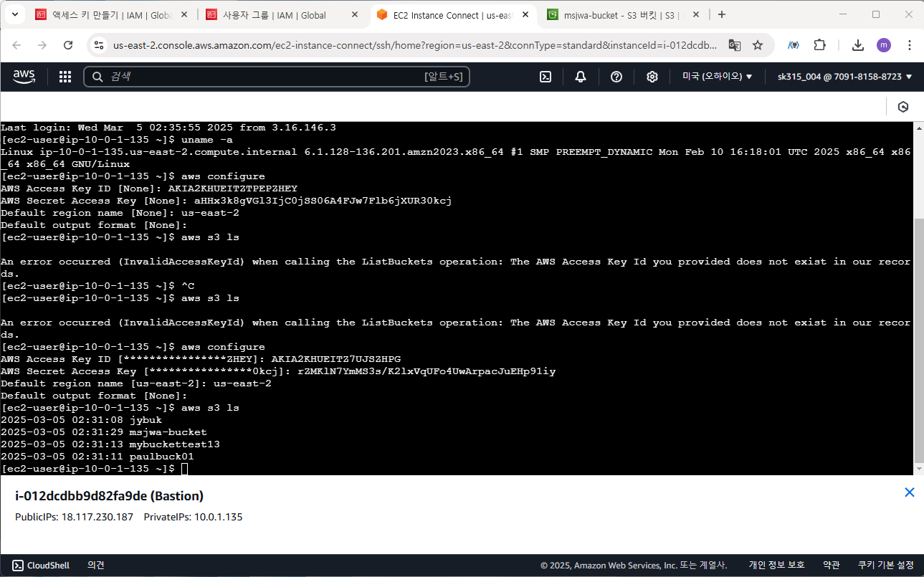The image size is (924, 577).
Task: Click the PrivateIPs 10.0.1.135 text
Action: click(x=193, y=517)
